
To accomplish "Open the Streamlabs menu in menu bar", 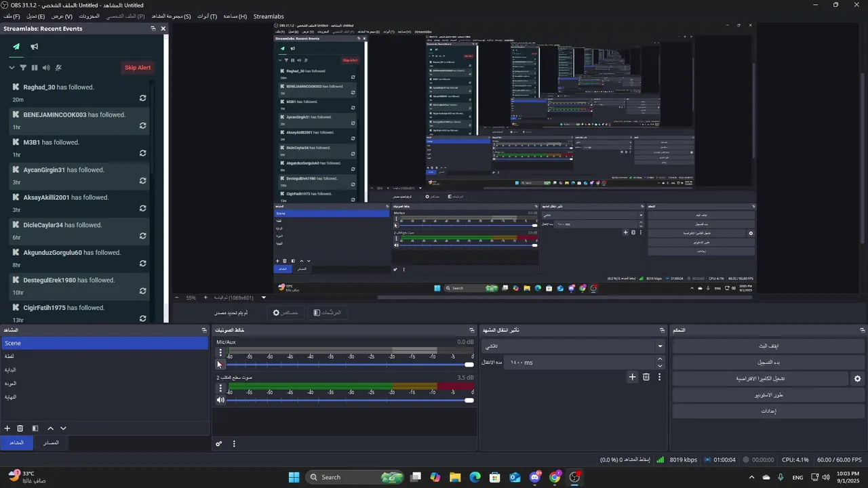I will tap(269, 16).
